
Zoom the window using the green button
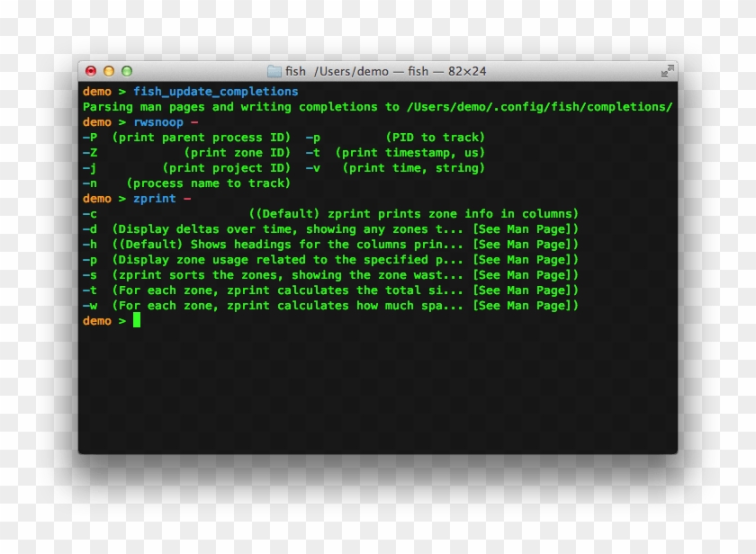[127, 71]
